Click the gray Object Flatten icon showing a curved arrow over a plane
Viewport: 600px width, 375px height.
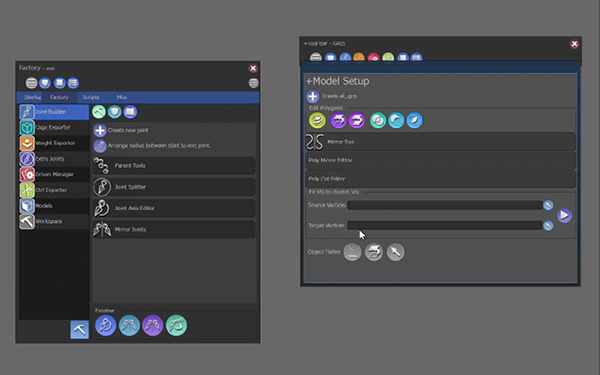pyautogui.click(x=374, y=252)
